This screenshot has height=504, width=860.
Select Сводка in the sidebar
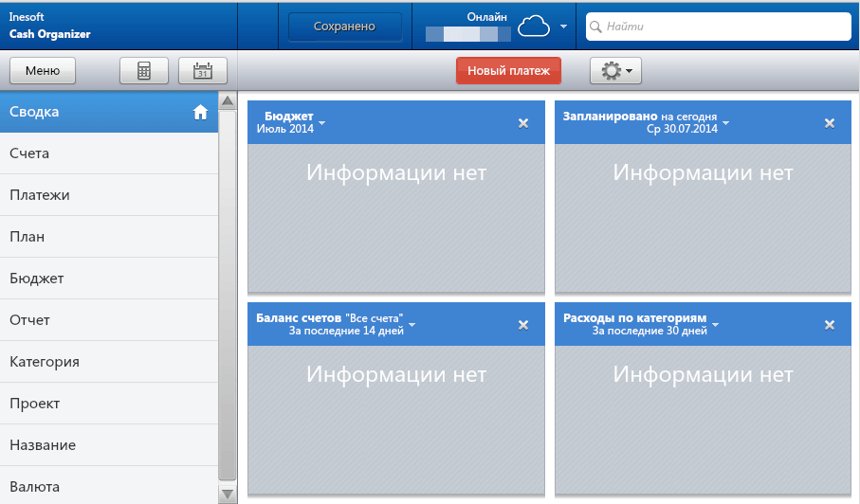[109, 112]
